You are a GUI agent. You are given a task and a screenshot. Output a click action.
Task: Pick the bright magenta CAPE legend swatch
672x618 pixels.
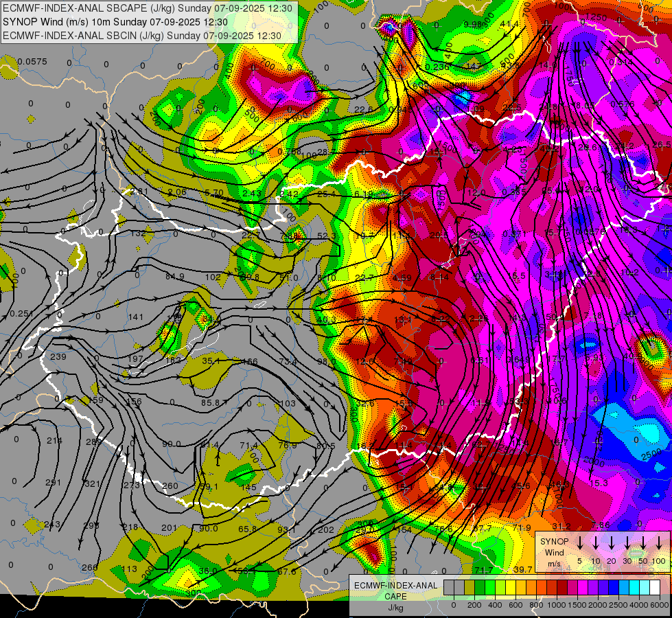[x=583, y=588]
